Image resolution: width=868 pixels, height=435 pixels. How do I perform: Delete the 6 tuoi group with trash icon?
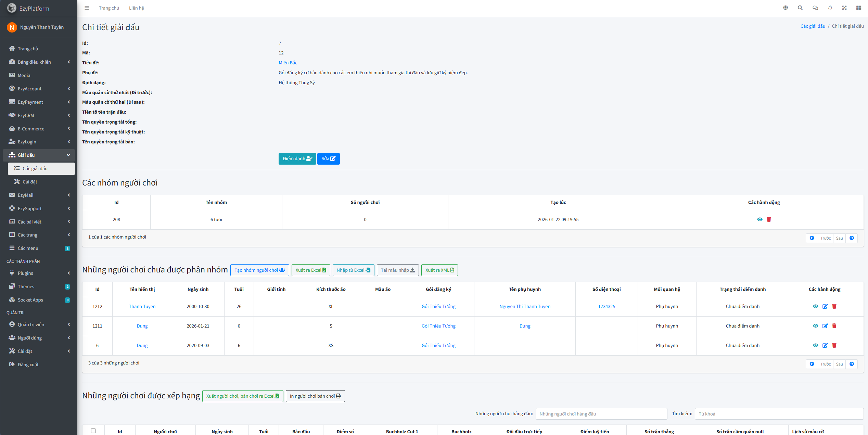[x=769, y=219]
